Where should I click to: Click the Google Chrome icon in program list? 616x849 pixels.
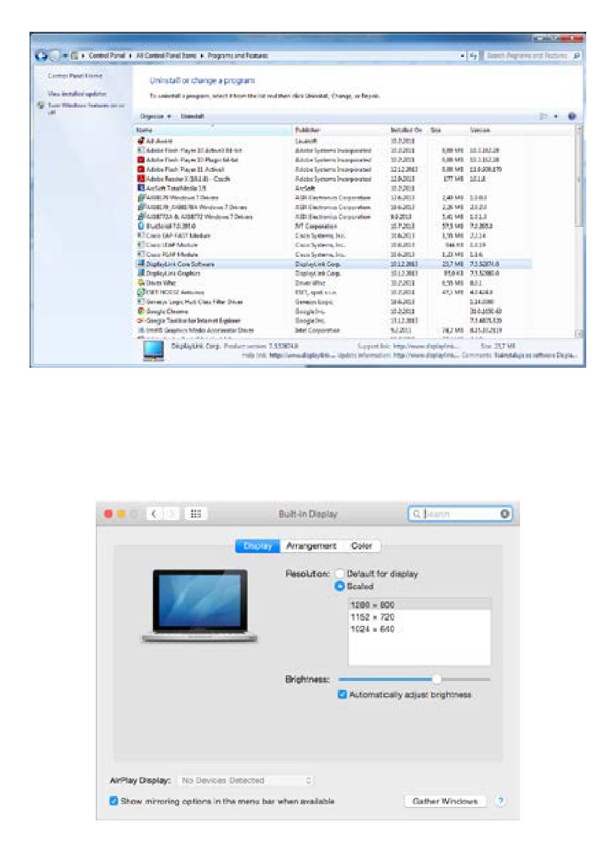pos(141,311)
